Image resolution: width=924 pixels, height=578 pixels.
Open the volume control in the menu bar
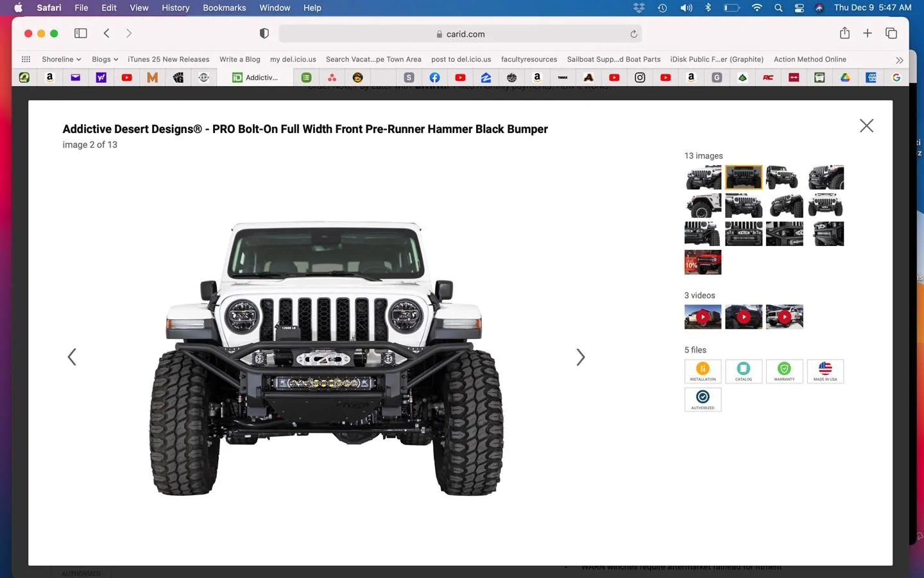coord(686,8)
